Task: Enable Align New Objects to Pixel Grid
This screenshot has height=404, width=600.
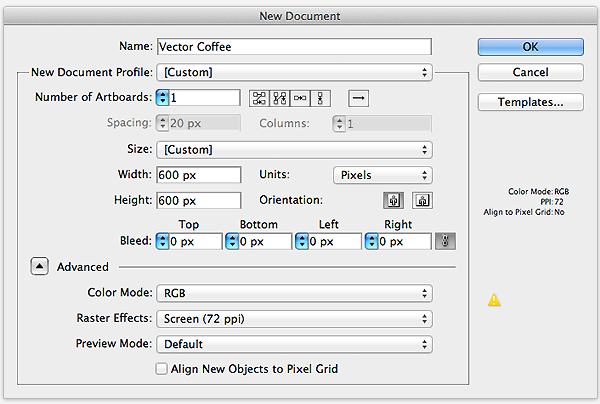Action: 161,369
